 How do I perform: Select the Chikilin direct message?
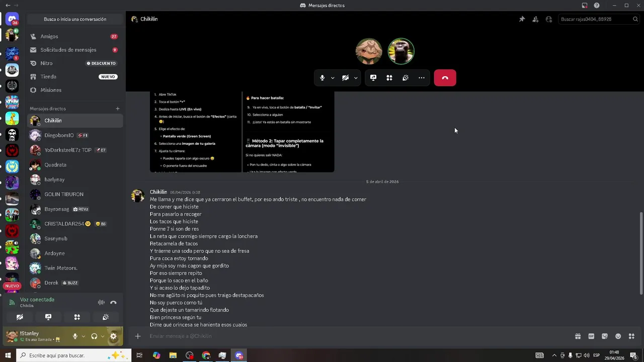click(x=75, y=121)
